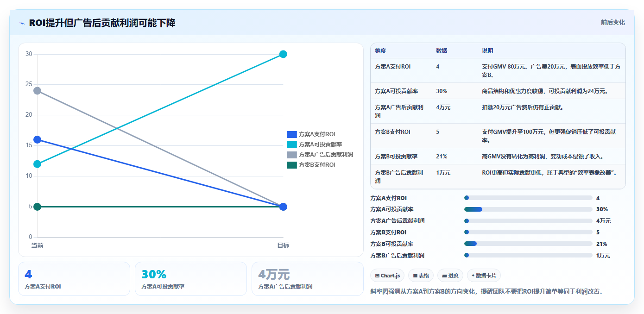This screenshot has height=314, width=644.
Task: Select 方案A广告后贡献利润 table row label
Action: [399, 111]
